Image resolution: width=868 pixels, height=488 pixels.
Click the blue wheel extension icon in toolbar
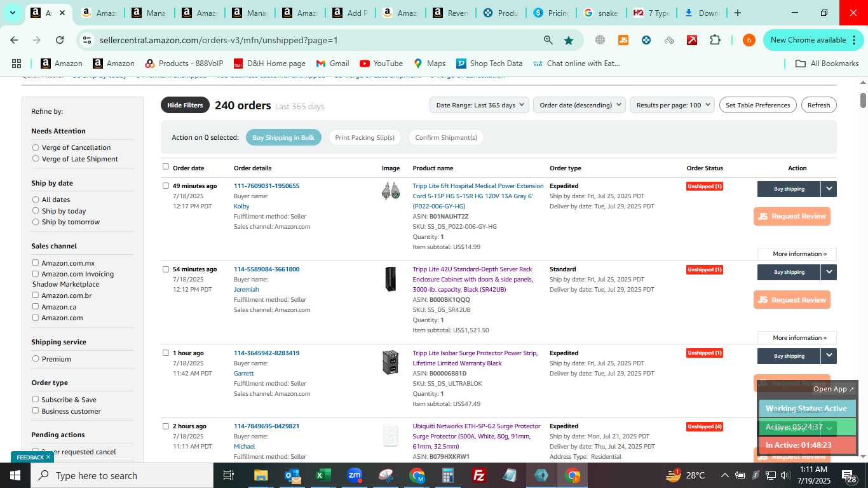pyautogui.click(x=646, y=40)
